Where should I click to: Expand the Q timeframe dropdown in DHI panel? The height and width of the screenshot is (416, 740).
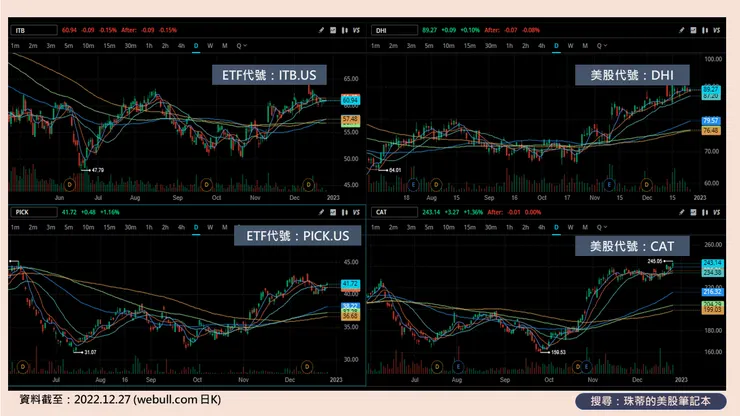click(x=602, y=46)
